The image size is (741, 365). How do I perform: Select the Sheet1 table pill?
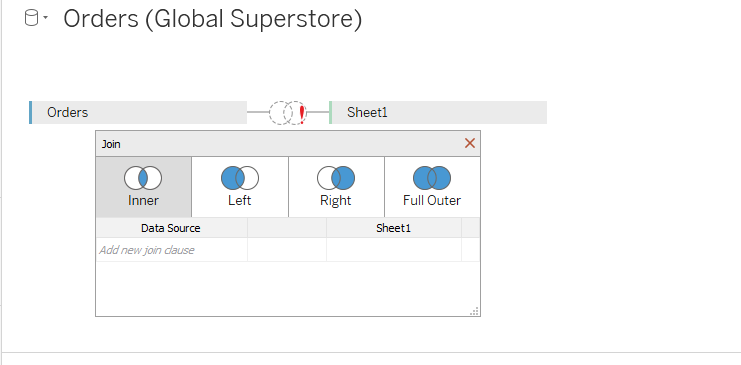(438, 113)
